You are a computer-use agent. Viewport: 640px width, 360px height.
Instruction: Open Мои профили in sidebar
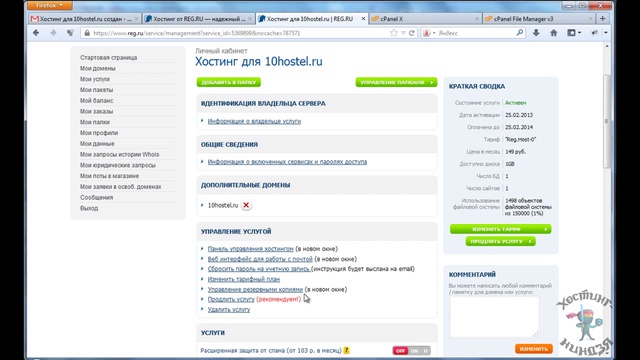pyautogui.click(x=99, y=133)
